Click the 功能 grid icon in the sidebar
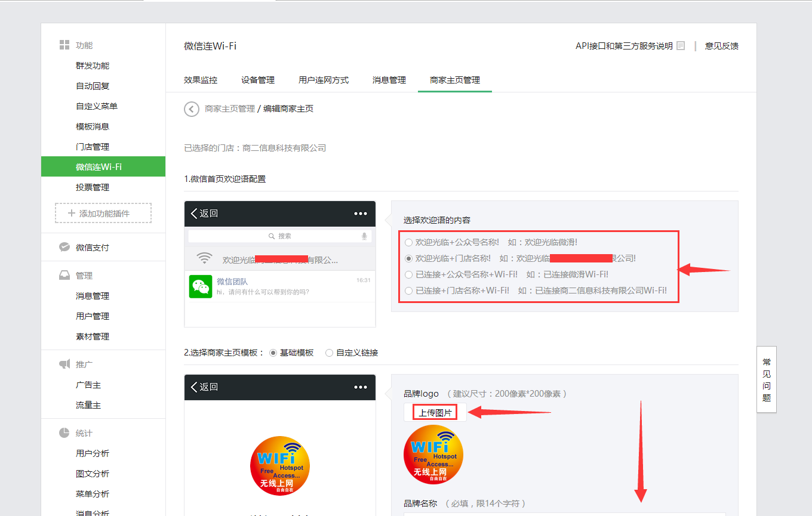The image size is (812, 516). (x=64, y=45)
